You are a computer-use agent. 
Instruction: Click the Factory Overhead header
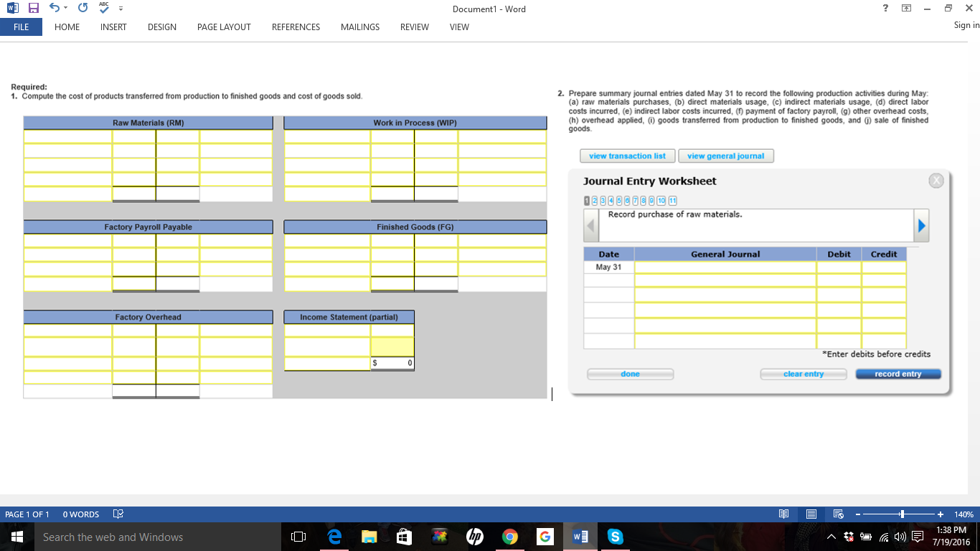[x=148, y=317]
